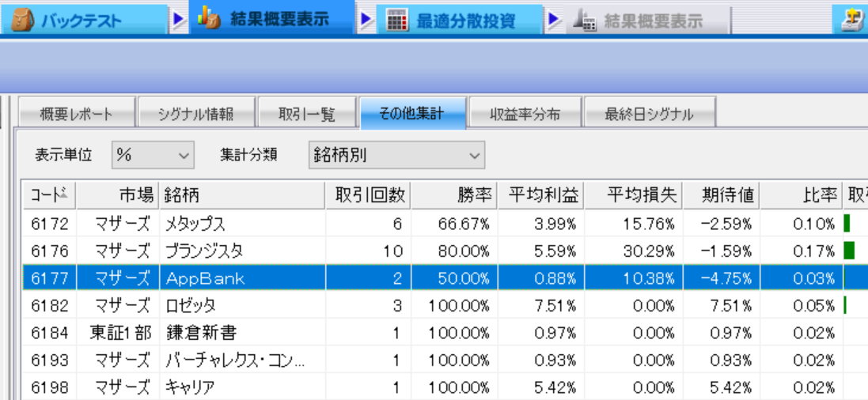
Task: Select the 鎌倉新書 row
Action: [445, 333]
